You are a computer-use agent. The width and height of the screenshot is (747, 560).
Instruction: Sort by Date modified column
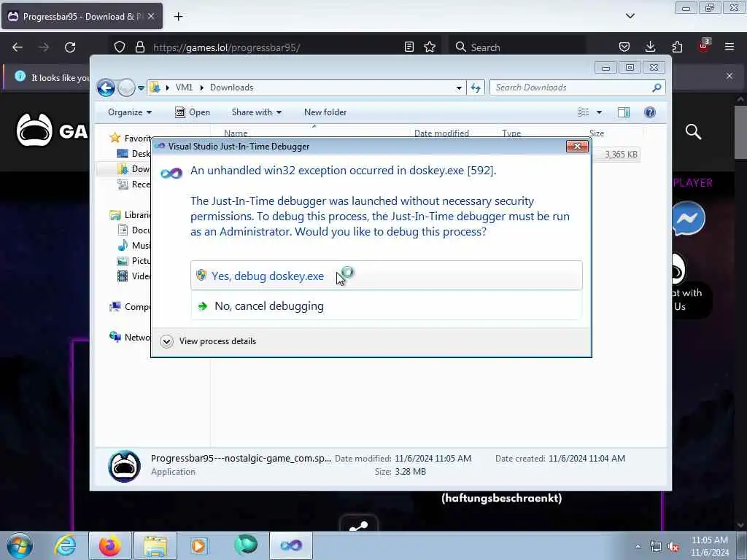pos(441,133)
